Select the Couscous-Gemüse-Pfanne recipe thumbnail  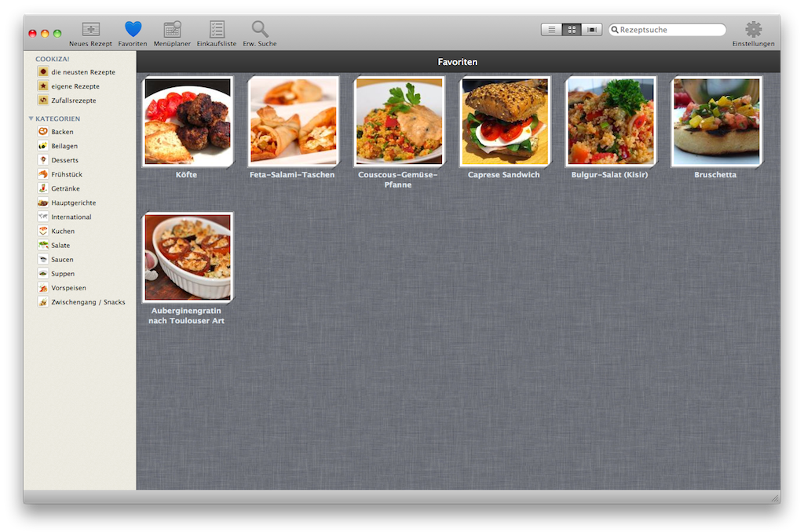[x=400, y=122]
